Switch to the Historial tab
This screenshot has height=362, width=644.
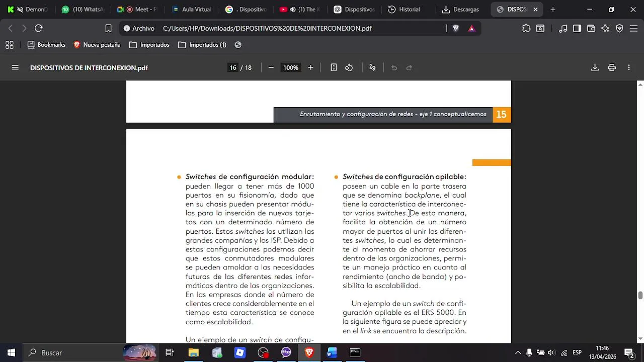pos(409,10)
